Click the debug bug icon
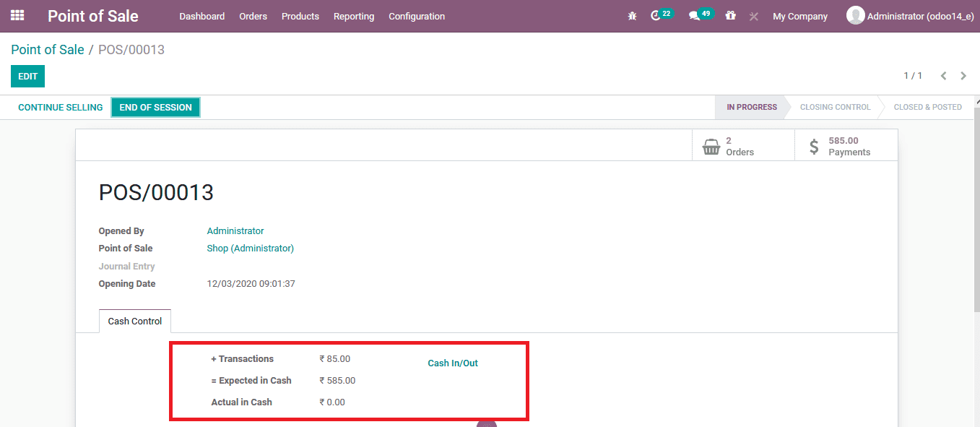The image size is (980, 427). click(633, 16)
